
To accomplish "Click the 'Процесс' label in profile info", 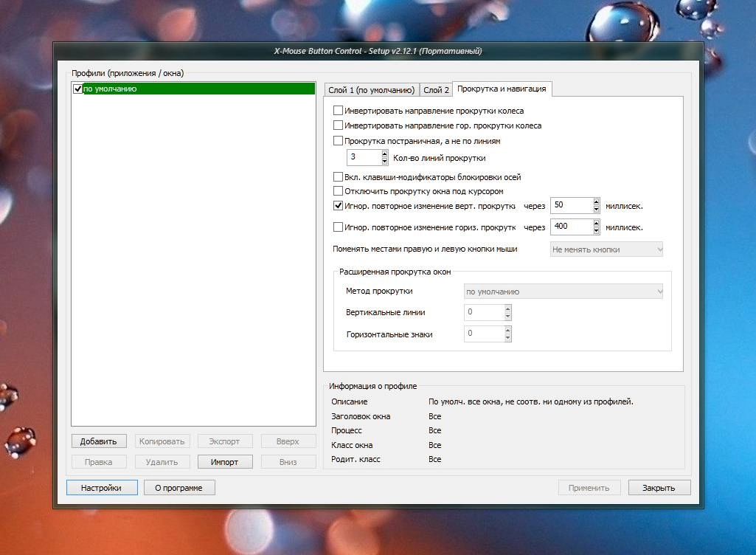I will 346,430.
